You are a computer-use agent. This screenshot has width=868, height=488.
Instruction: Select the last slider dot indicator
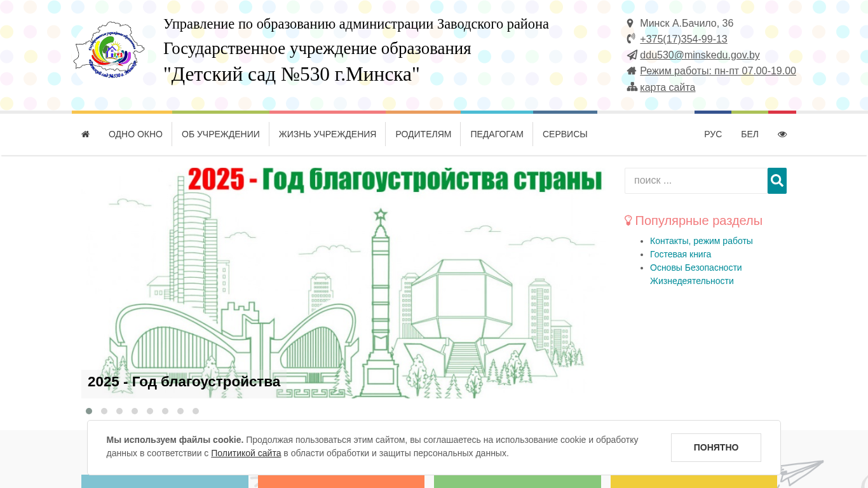tap(196, 411)
